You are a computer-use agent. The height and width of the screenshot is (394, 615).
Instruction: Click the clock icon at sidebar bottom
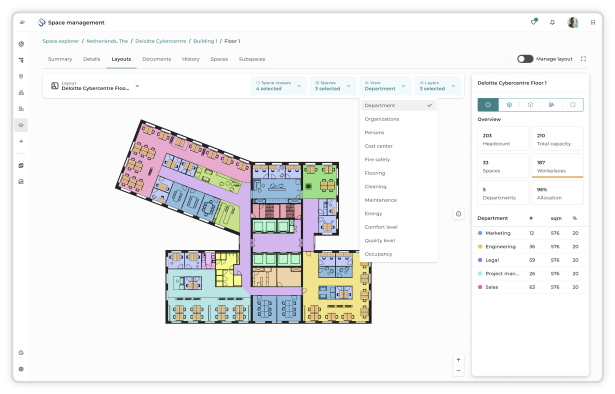pyautogui.click(x=21, y=352)
